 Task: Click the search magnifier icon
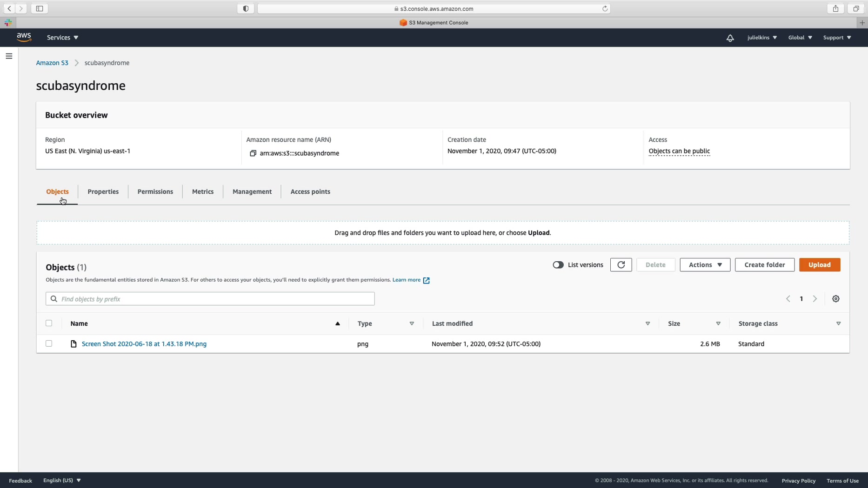pos(54,299)
